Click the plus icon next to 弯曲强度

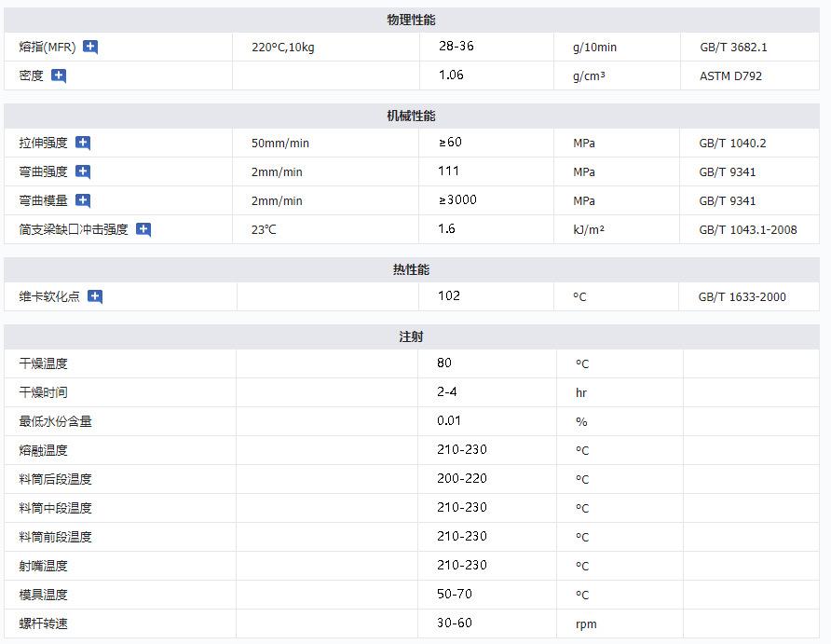(x=83, y=171)
